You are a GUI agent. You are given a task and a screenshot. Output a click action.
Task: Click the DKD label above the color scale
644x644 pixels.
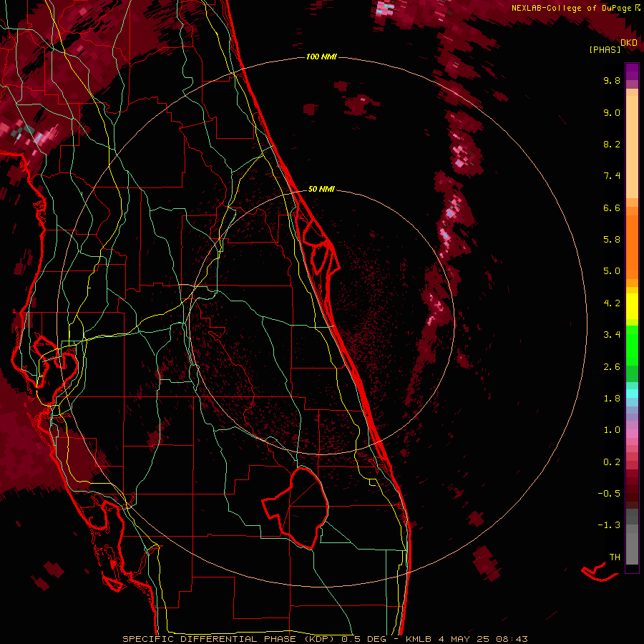[629, 42]
